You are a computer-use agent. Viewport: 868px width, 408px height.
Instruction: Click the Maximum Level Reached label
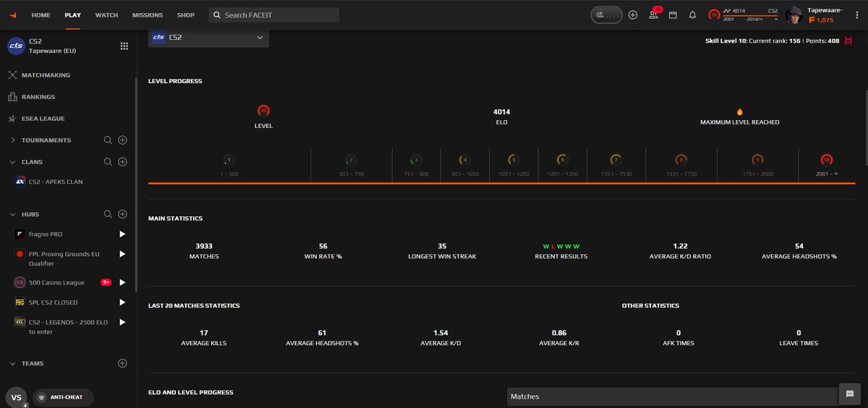[740, 122]
